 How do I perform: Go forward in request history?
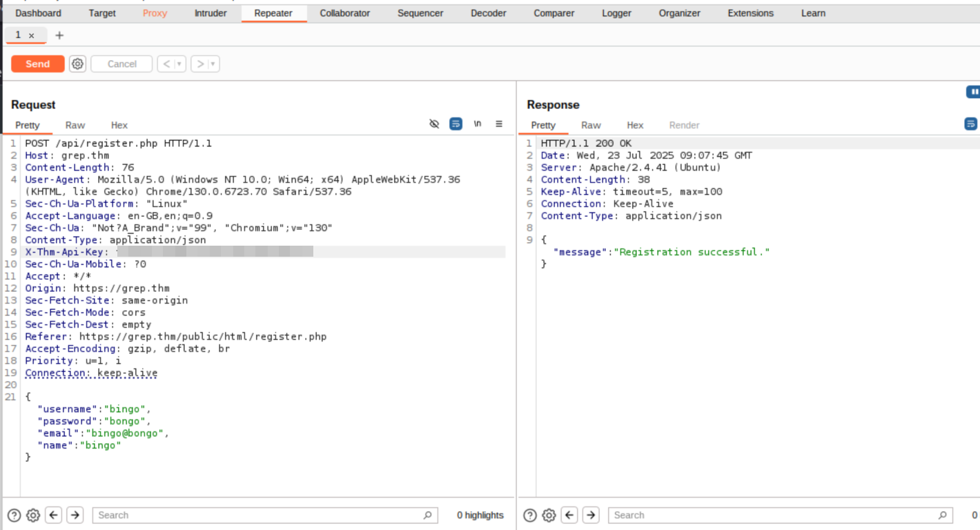pos(199,64)
